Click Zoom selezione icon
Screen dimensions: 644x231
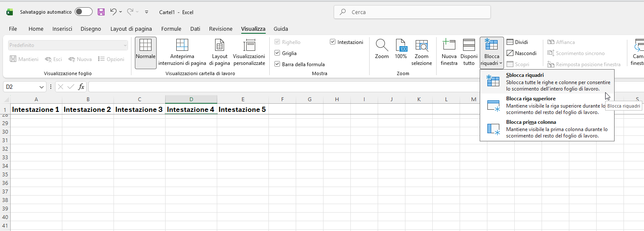tap(422, 46)
